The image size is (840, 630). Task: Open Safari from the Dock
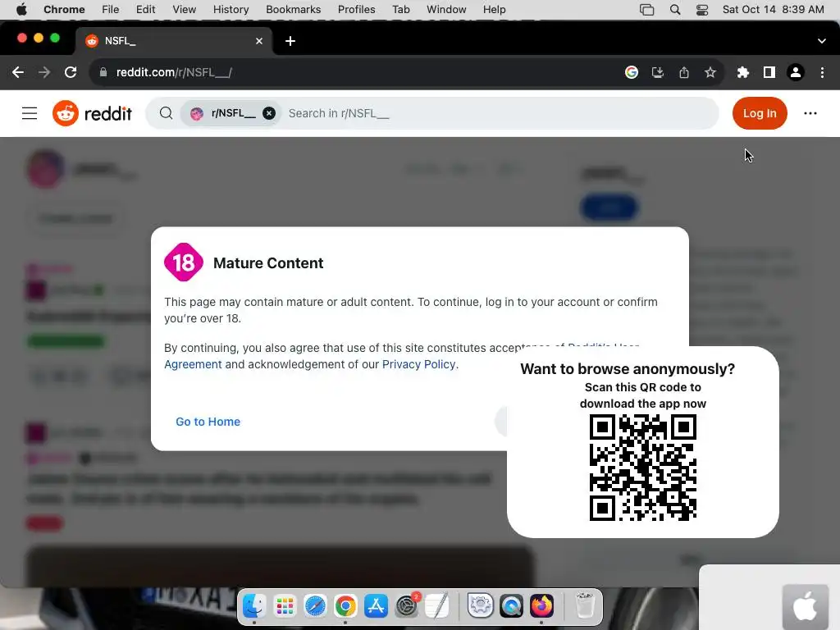(315, 606)
